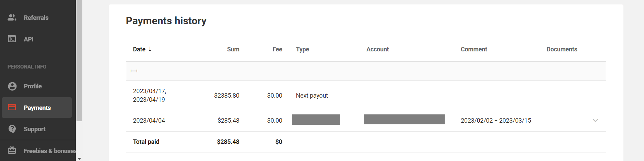Click the Profile avatar icon
Viewport: 644px width, 161px height.
click(12, 86)
